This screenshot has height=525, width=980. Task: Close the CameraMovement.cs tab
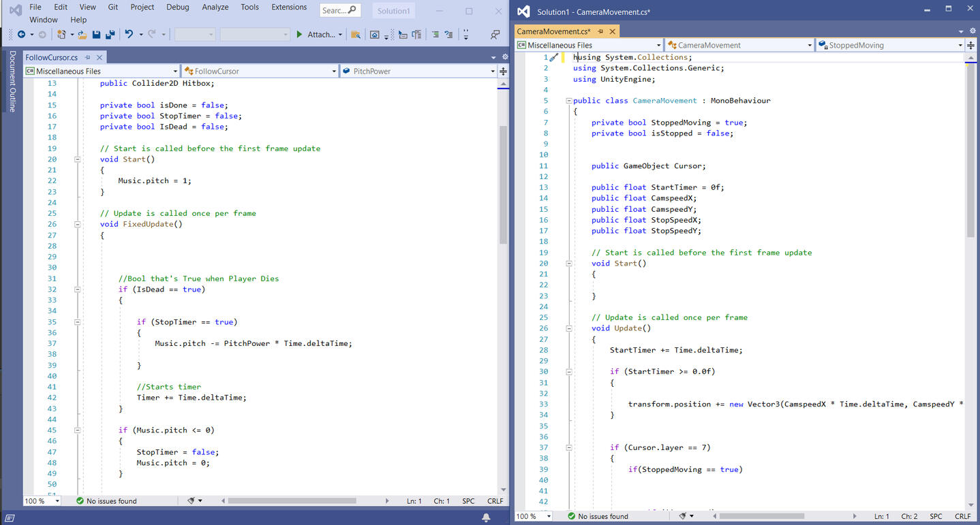click(613, 31)
